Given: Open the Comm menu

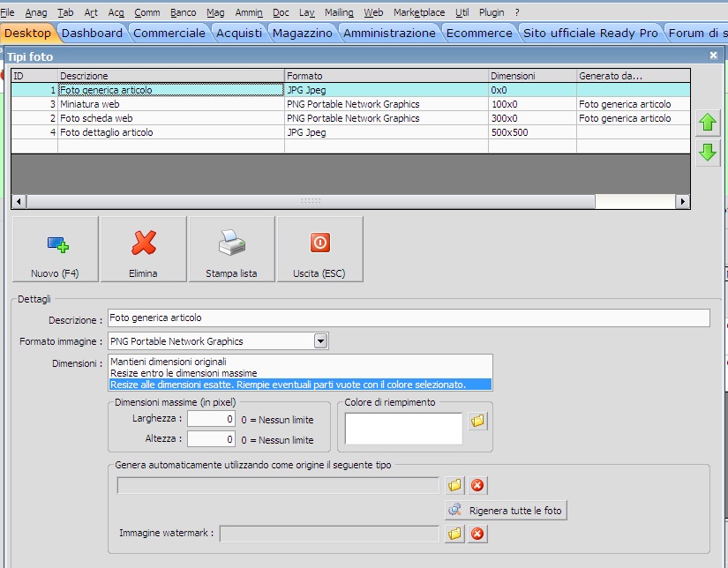Looking at the screenshot, I should tap(147, 12).
